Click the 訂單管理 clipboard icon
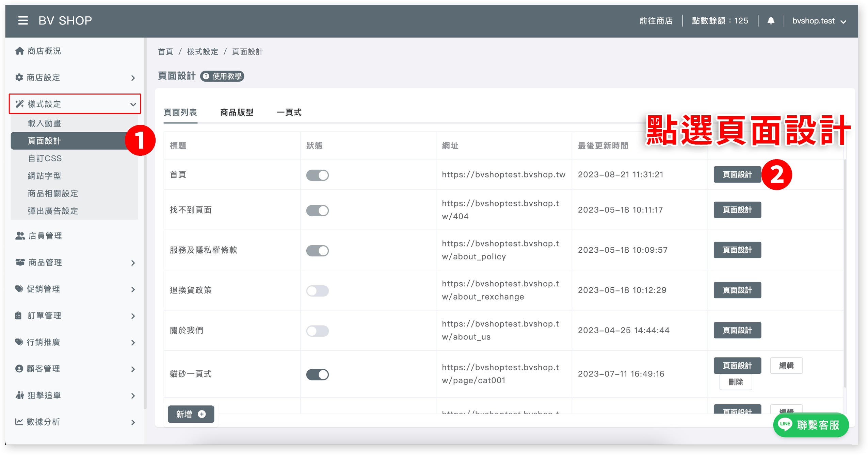This screenshot has height=455, width=868. point(19,316)
